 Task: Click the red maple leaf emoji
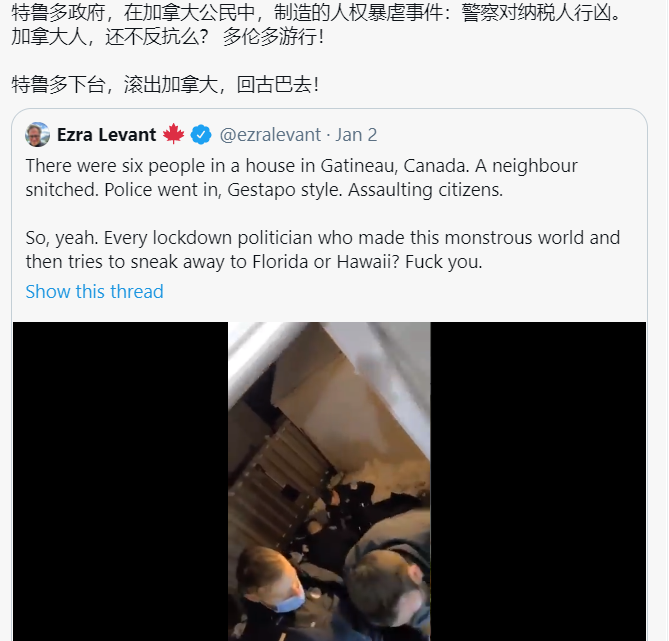click(173, 134)
